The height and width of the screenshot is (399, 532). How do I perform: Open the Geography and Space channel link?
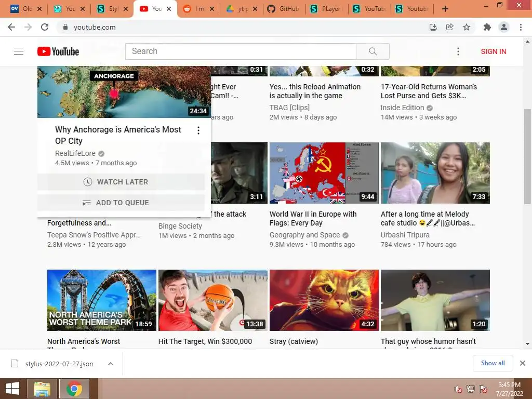[304, 235]
